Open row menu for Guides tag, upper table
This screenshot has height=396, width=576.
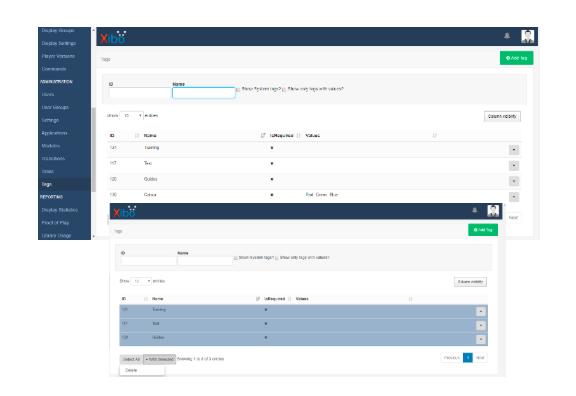tap(514, 181)
